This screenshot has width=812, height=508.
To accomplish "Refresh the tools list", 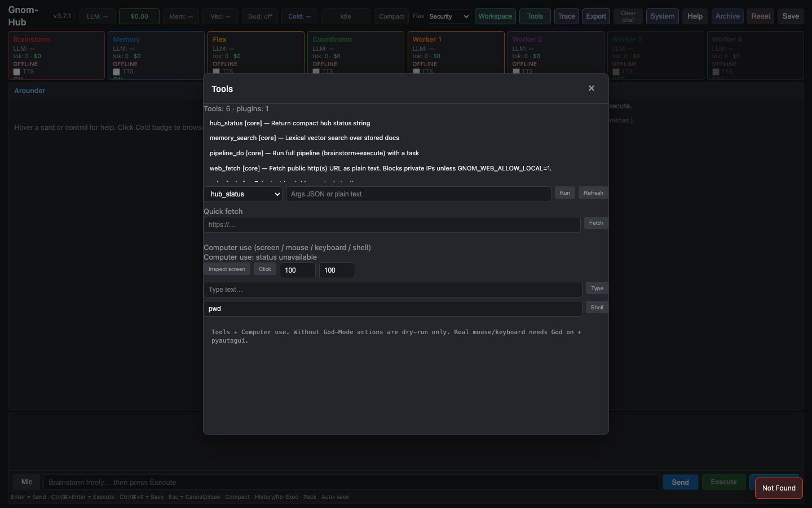I will point(593,193).
